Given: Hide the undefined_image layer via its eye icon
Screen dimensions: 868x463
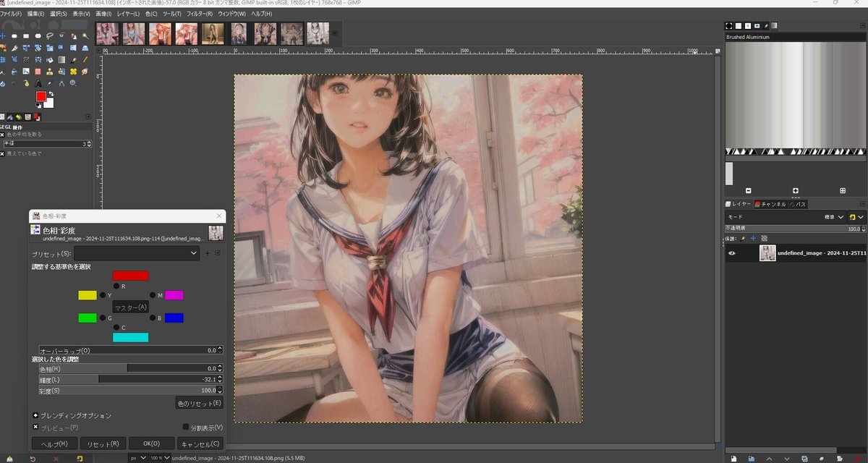Looking at the screenshot, I should tap(732, 254).
